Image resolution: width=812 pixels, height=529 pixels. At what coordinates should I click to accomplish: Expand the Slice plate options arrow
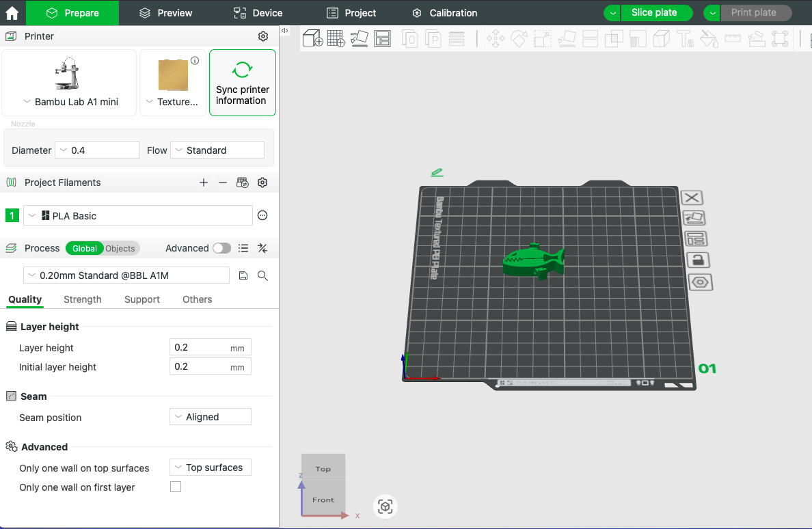coord(612,13)
